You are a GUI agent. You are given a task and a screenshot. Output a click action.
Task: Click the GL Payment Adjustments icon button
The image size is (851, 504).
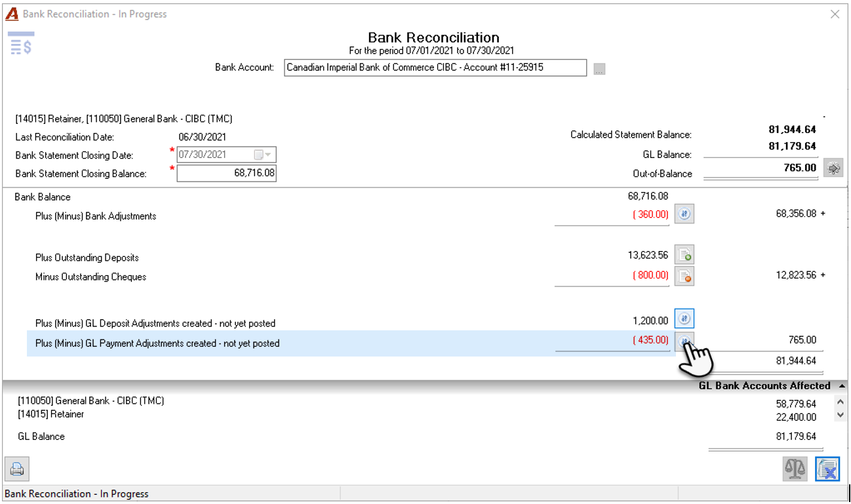684,340
